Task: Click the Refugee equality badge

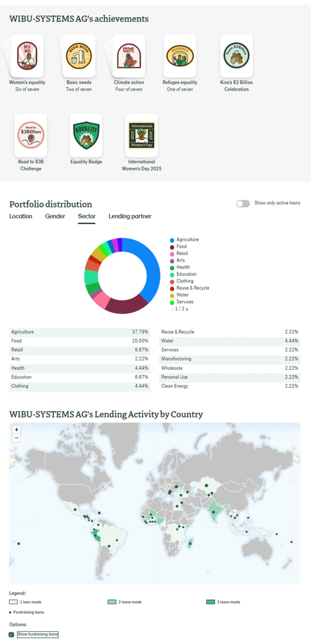Action: pyautogui.click(x=180, y=56)
